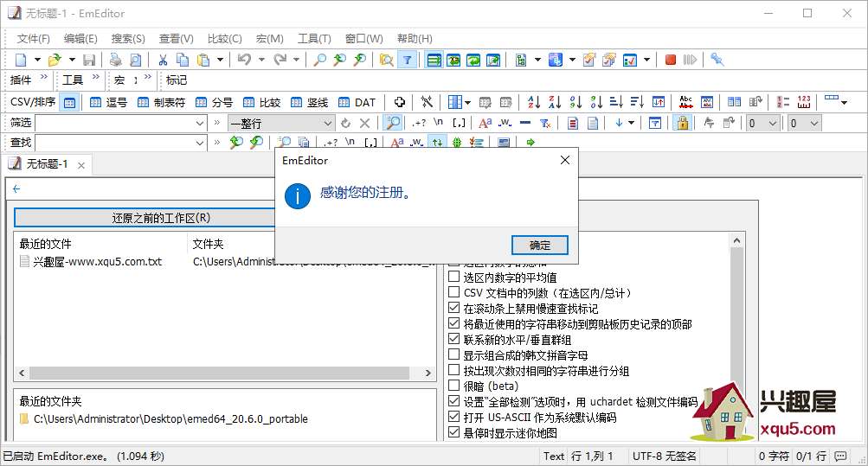
Task: Expand dropdown arrow next to Open folder
Action: tap(72, 60)
